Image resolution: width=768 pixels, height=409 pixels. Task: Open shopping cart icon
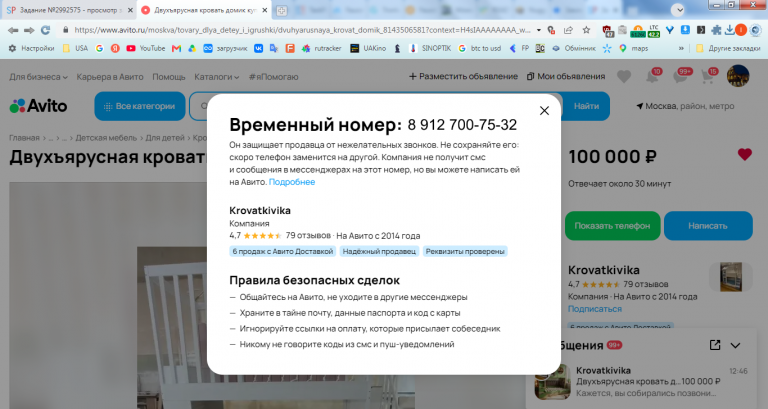coord(707,77)
